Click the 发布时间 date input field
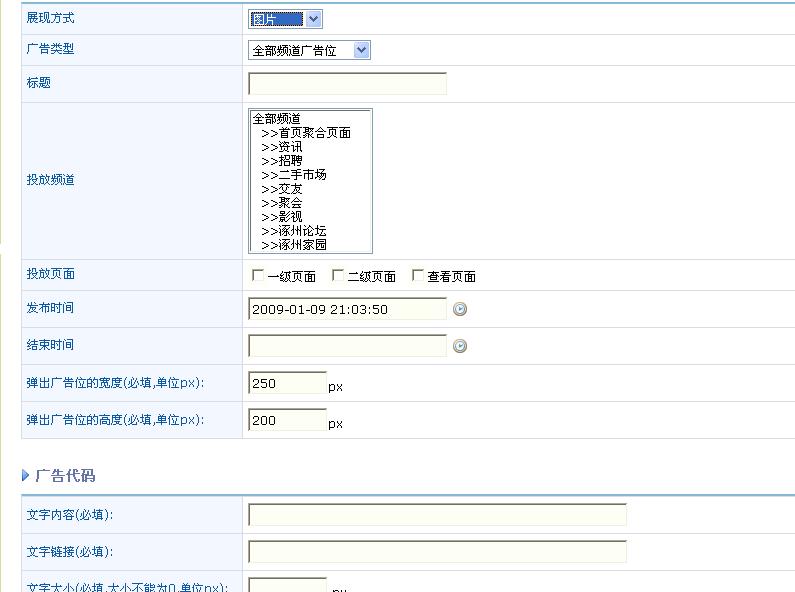Image resolution: width=795 pixels, height=592 pixels. (x=347, y=309)
